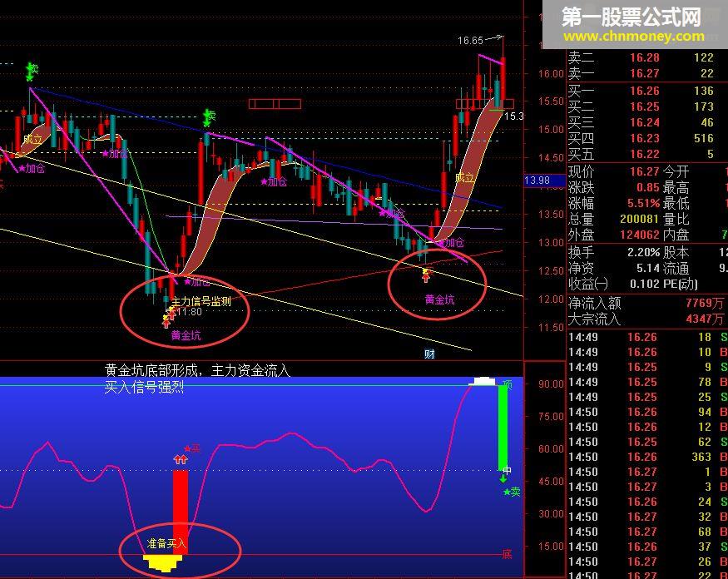Viewport: 728px width, 579px height.
Task: Click the 量比 label
Action: (x=676, y=219)
